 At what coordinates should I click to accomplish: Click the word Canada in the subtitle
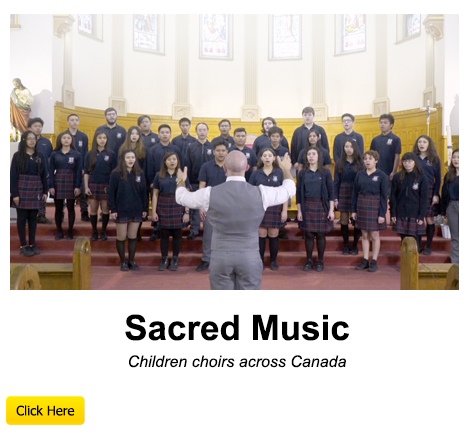click(x=318, y=361)
